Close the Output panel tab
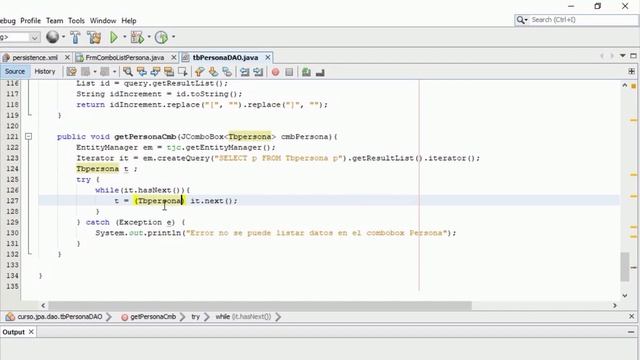640x360 pixels. (31, 332)
